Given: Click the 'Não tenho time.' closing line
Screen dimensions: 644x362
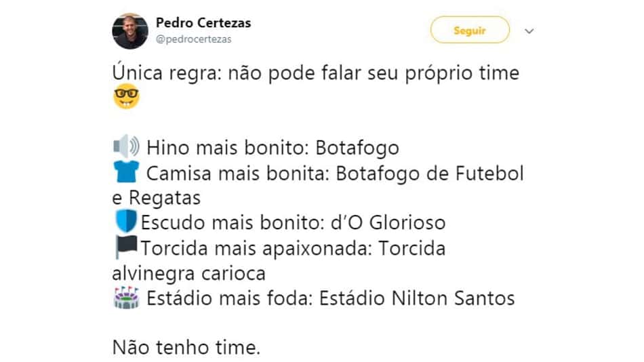Looking at the screenshot, I should point(186,348).
